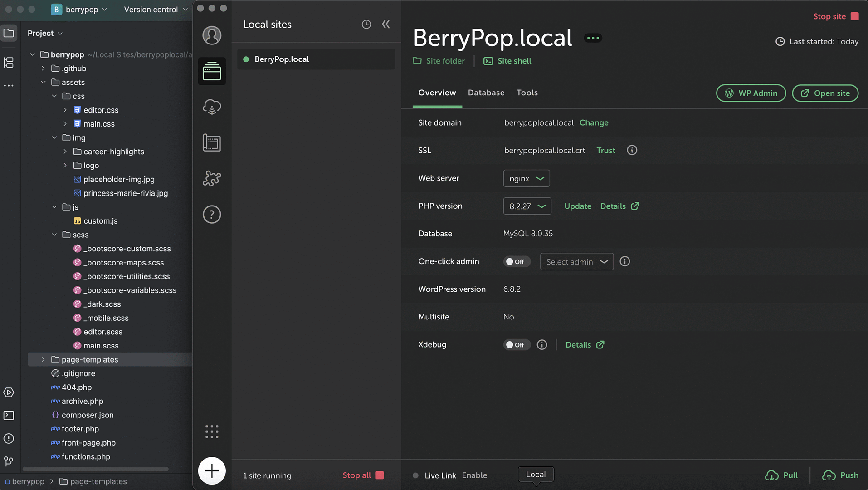Add a new site with plus button
The image size is (868, 490).
coord(212,471)
